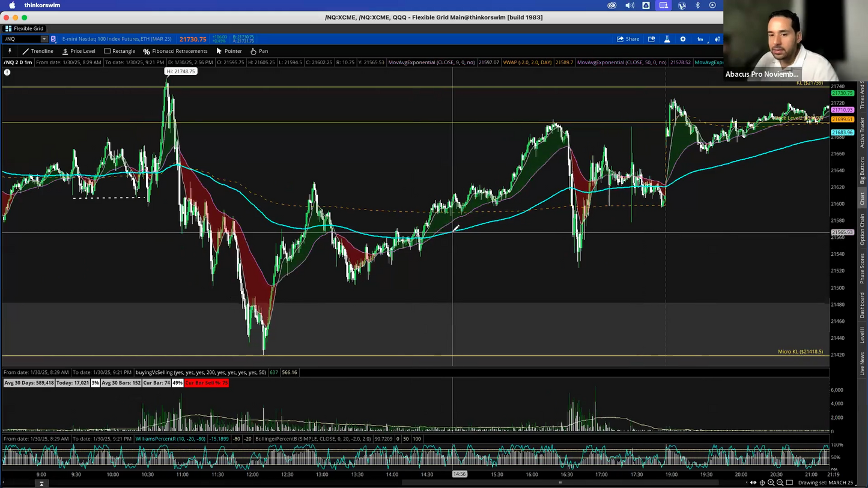This screenshot has height=488, width=868.
Task: Open the Option Chain side tab
Action: pos(863,229)
